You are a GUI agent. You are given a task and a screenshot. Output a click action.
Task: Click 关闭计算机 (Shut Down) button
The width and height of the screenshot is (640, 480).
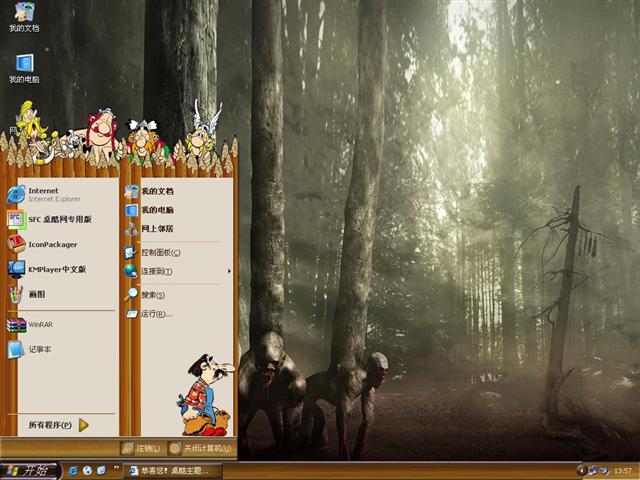click(200, 448)
